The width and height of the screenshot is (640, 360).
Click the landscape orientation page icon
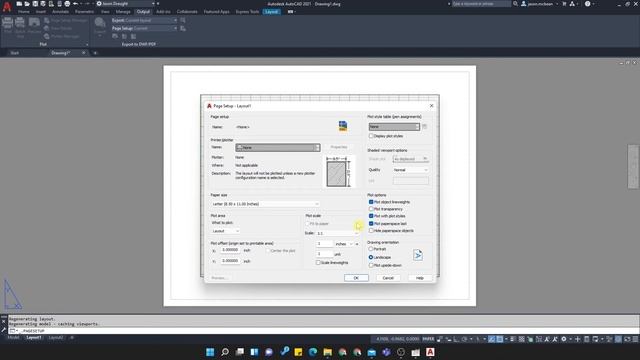[418, 255]
